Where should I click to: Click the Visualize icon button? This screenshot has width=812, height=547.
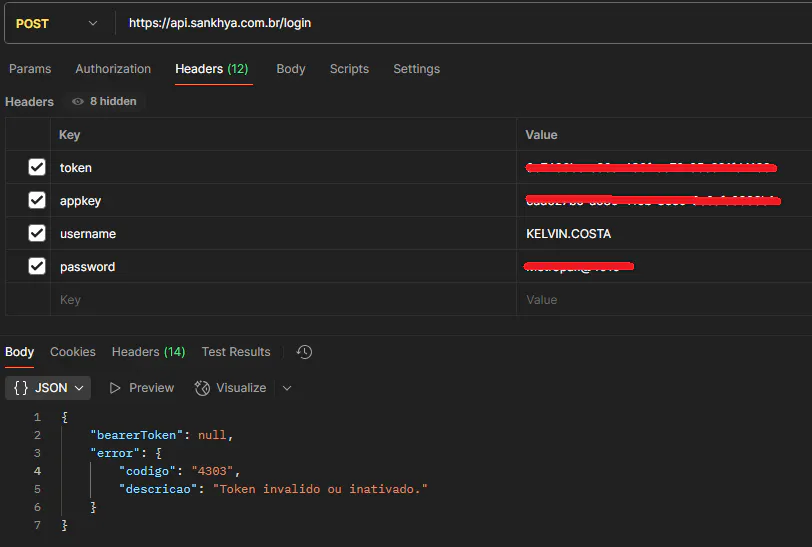pyautogui.click(x=203, y=388)
